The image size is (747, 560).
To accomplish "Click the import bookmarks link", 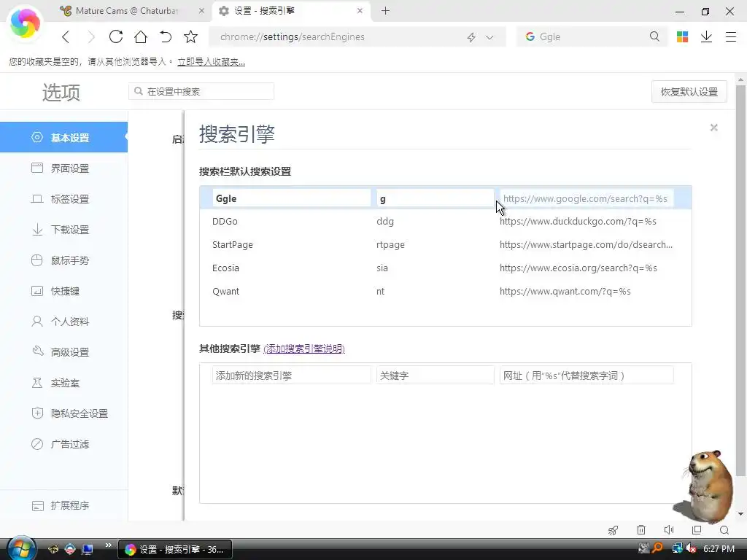I will point(211,62).
